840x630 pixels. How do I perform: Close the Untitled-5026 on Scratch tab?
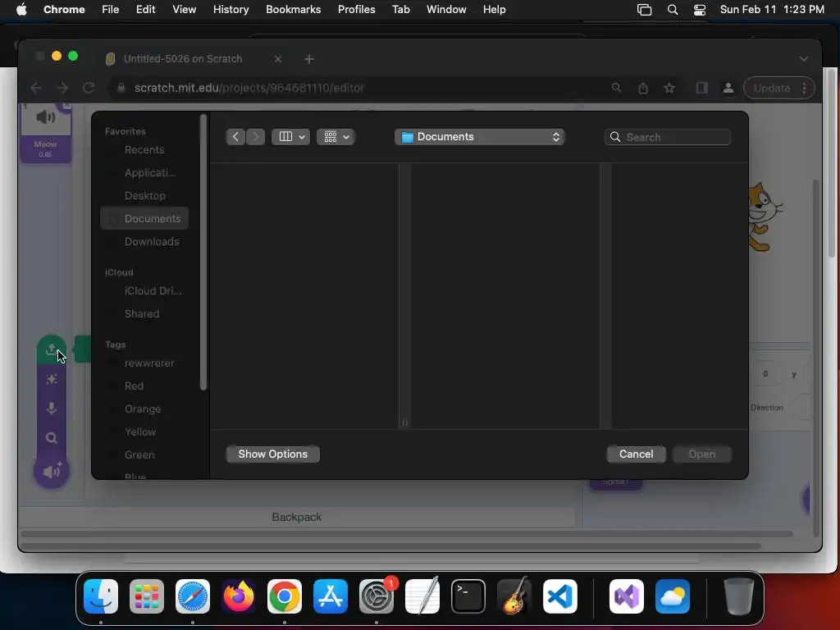[277, 59]
